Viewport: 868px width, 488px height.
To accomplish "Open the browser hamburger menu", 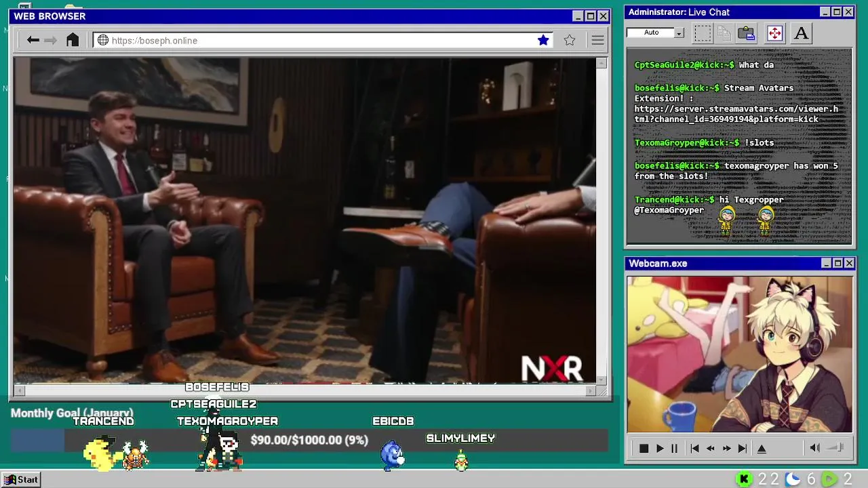I will tap(597, 41).
